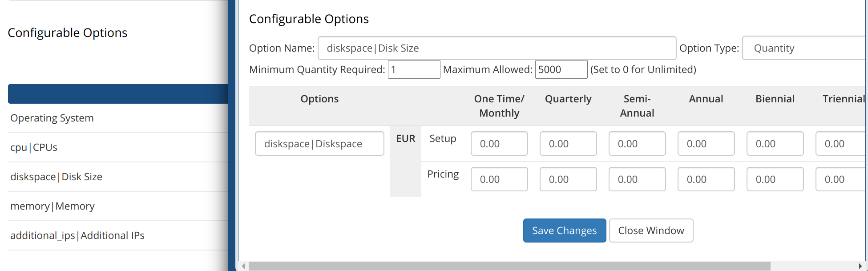Click the Biennial column header
Image resolution: width=868 pixels, height=271 pixels.
coord(775,99)
